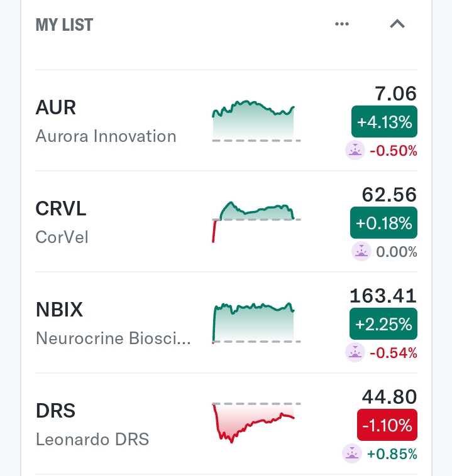
Task: Click the red DRS -1.10% badge
Action: coord(387,425)
